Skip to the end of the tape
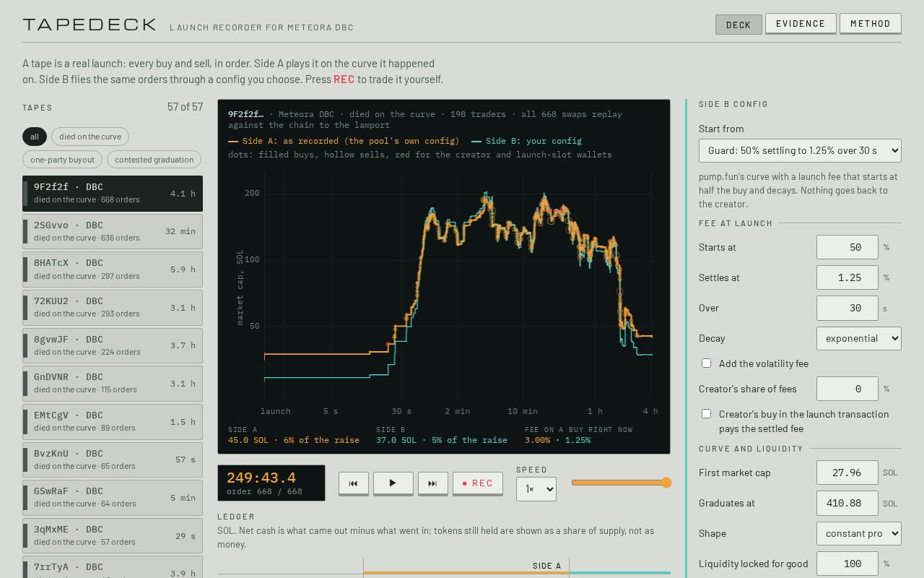The image size is (924, 578). (432, 483)
